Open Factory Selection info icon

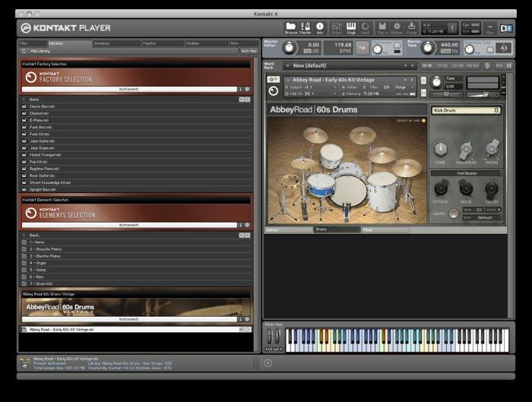click(241, 89)
